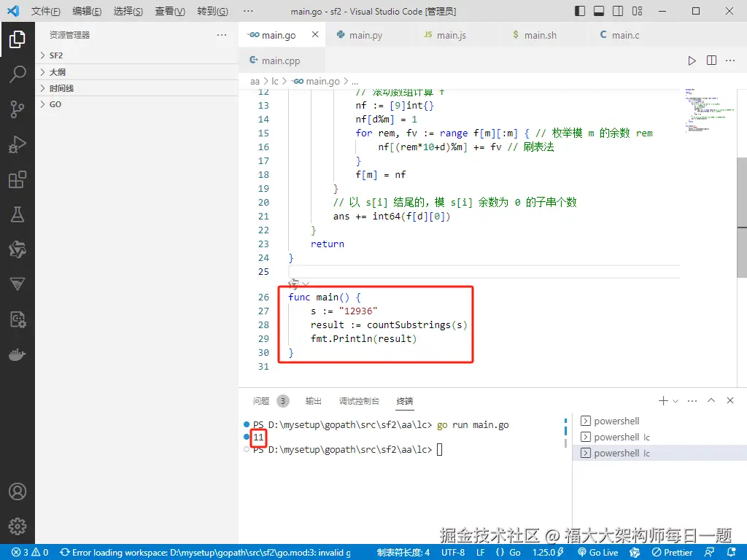Open the 输出 output panel tab
747x560 pixels.
[x=314, y=401]
